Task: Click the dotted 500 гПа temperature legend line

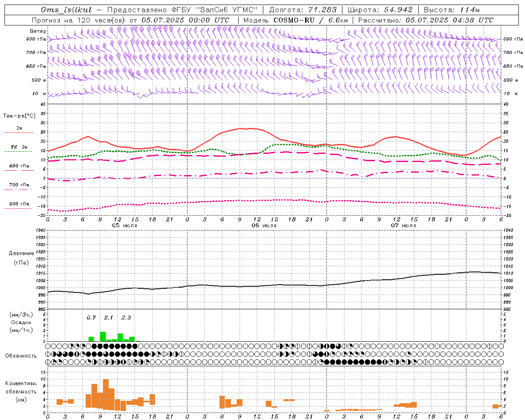Action: coord(18,208)
